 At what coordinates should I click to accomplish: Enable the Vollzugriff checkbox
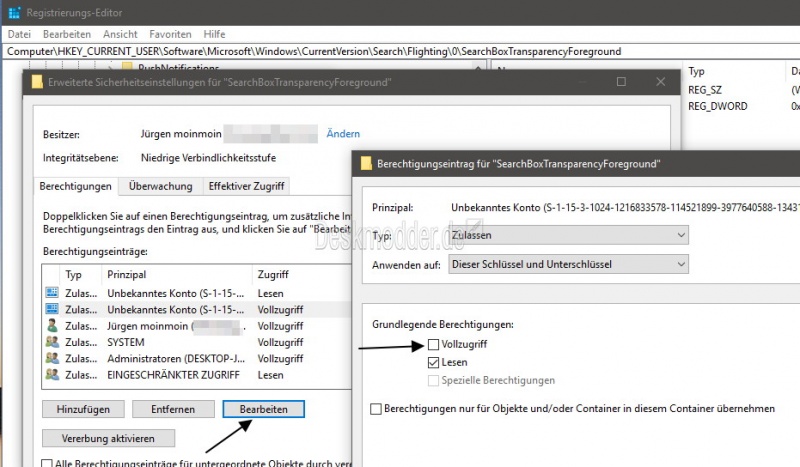[x=433, y=345]
